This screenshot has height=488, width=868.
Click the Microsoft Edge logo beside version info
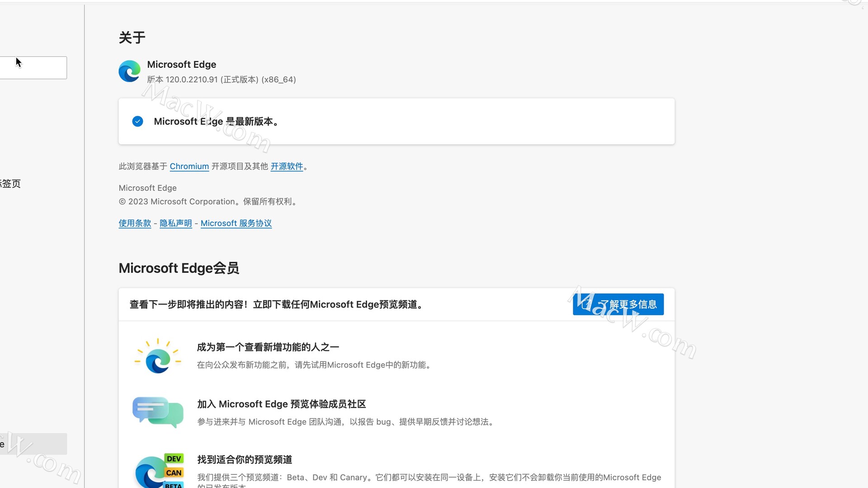(129, 71)
